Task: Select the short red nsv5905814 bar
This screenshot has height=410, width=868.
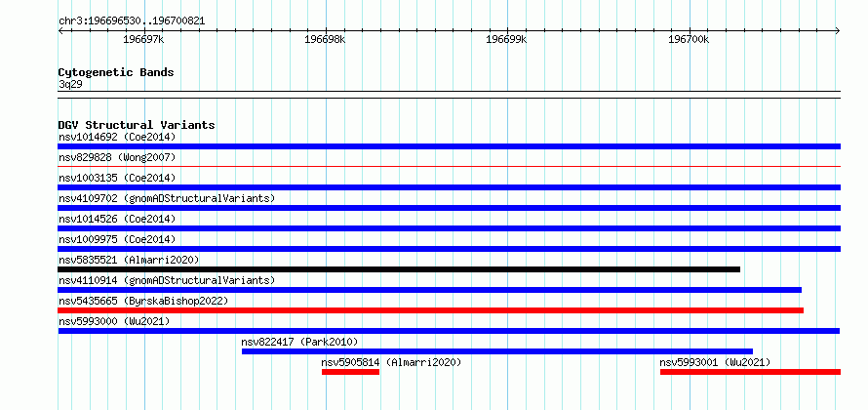Action: click(x=350, y=372)
